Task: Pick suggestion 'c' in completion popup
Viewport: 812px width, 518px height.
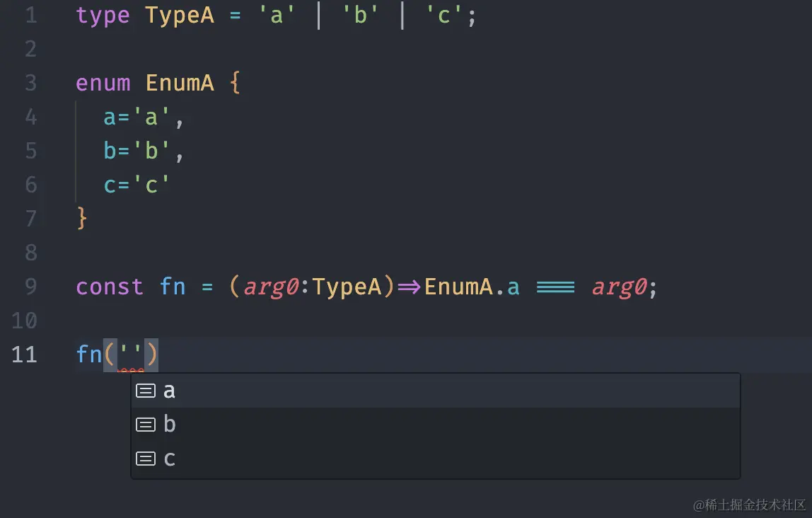Action: coord(436,459)
